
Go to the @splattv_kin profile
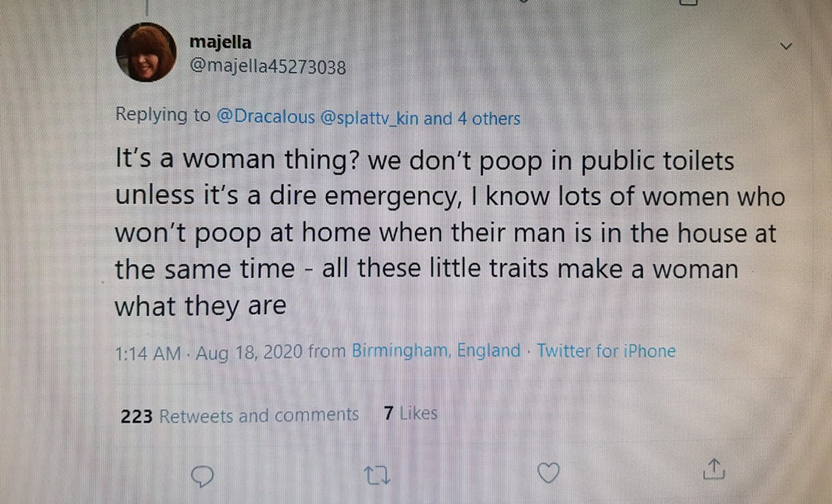click(369, 117)
